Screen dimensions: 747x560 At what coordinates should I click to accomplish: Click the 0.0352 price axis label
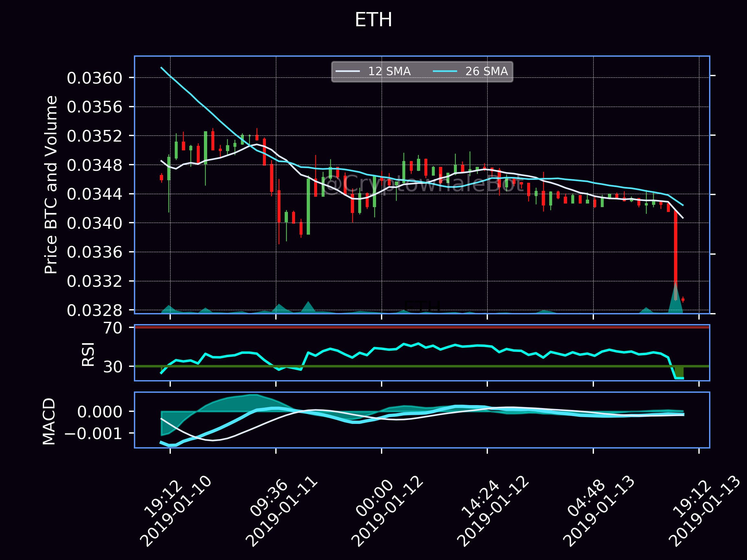(95, 136)
